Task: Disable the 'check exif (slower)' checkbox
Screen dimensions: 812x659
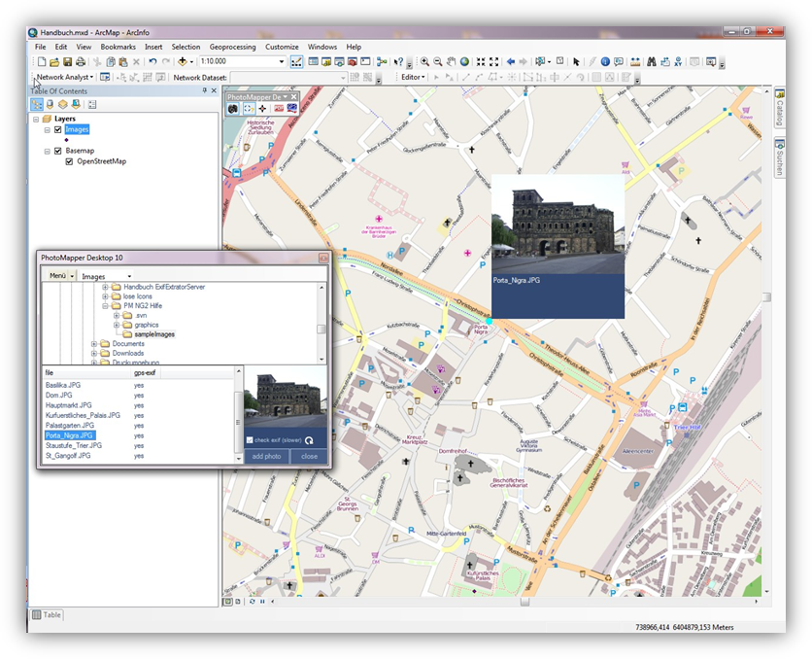Action: coord(249,439)
